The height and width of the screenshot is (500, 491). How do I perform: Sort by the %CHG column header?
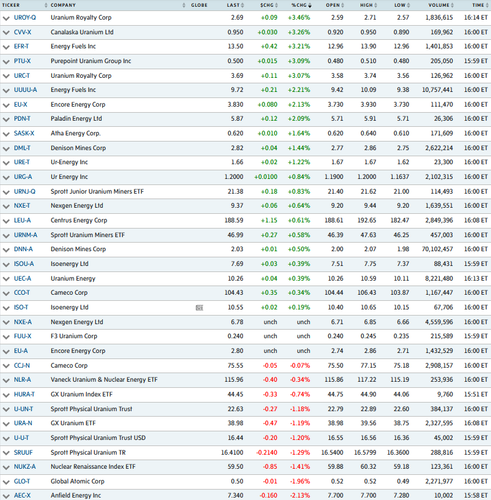coord(301,5)
